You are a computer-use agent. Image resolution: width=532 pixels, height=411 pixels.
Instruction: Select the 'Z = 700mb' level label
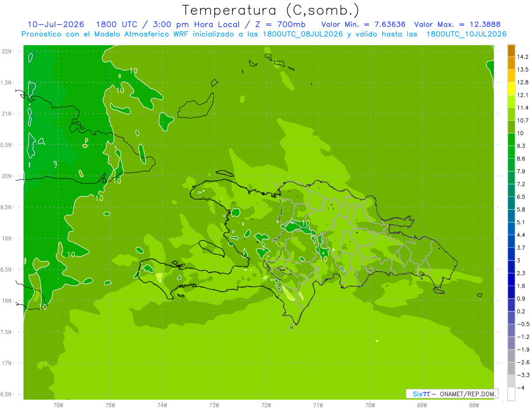pyautogui.click(x=279, y=24)
